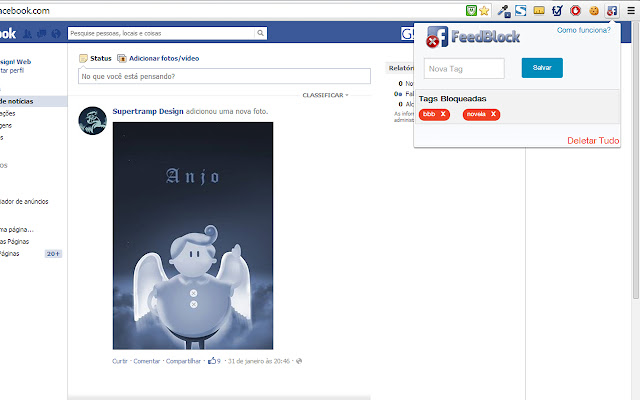Click the Salvar button
This screenshot has width=640, height=400.
(542, 68)
